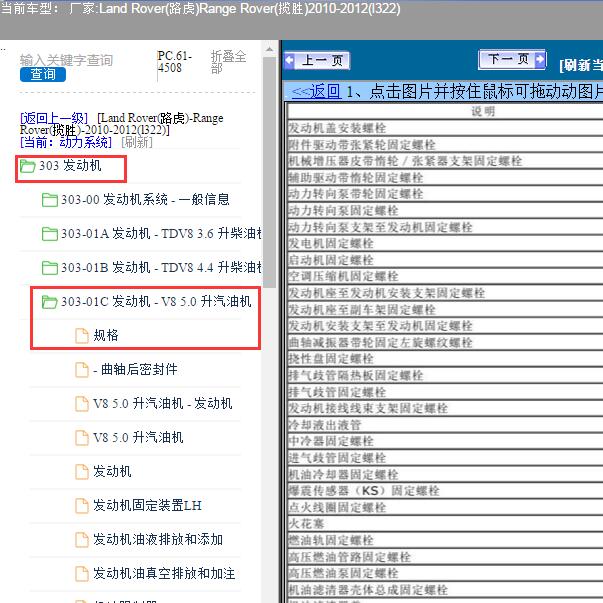This screenshot has height=603, width=603.
Task: Click the sidebar scrollbar up arrow
Action: pyautogui.click(x=269, y=49)
